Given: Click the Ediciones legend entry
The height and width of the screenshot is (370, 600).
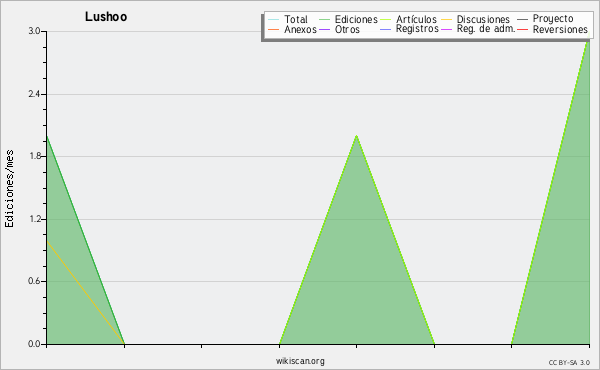Looking at the screenshot, I should (x=348, y=19).
